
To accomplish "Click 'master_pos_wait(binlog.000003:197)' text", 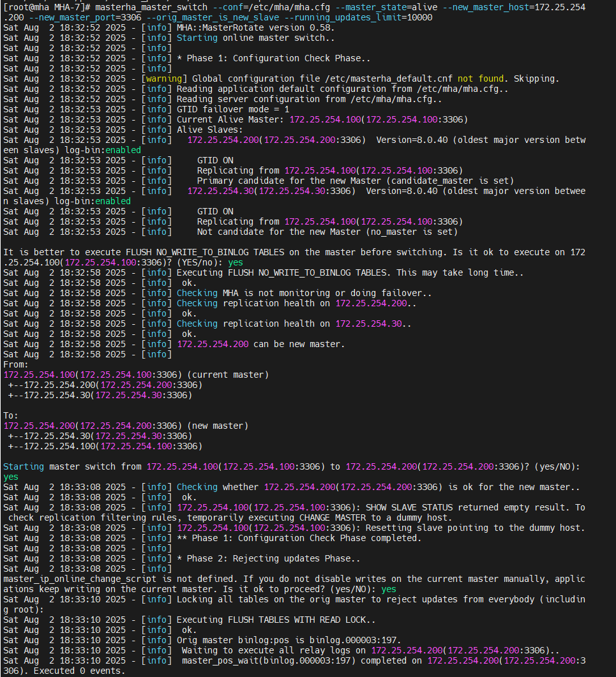I will [269, 660].
